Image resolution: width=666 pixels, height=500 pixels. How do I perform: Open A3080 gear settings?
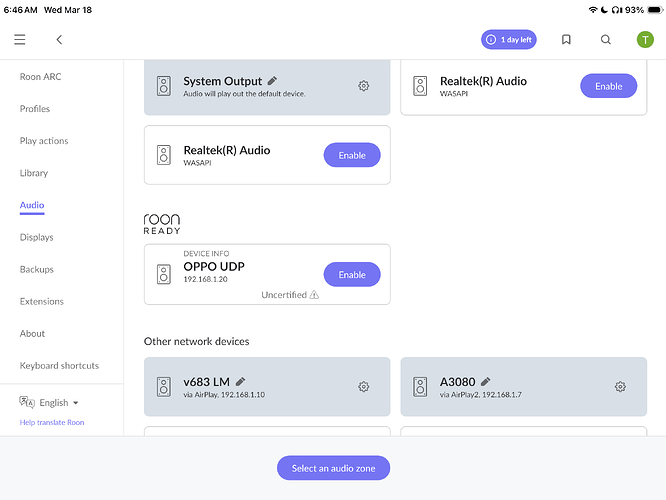point(620,387)
